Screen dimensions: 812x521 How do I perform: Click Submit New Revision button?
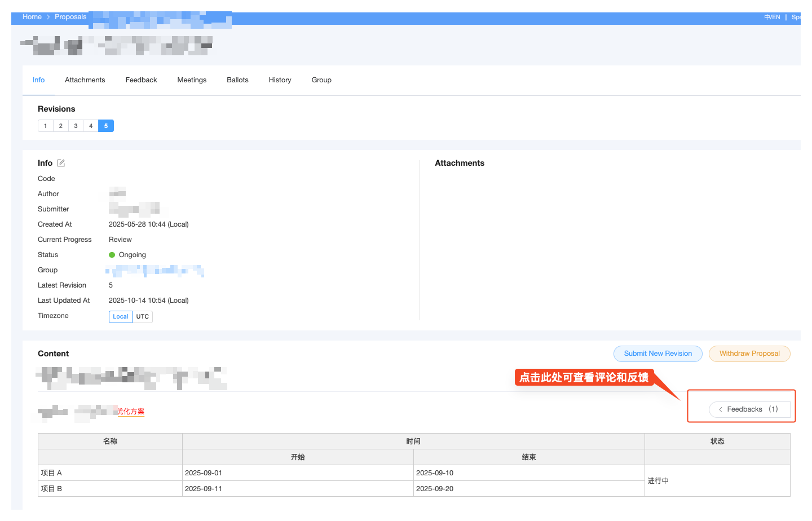[x=657, y=354]
